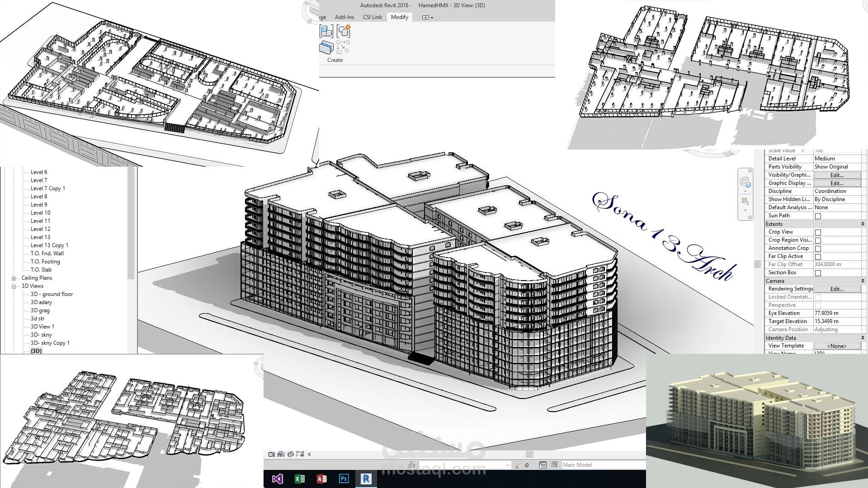
Task: Click the design options icon beside Main Model
Action: [x=543, y=465]
